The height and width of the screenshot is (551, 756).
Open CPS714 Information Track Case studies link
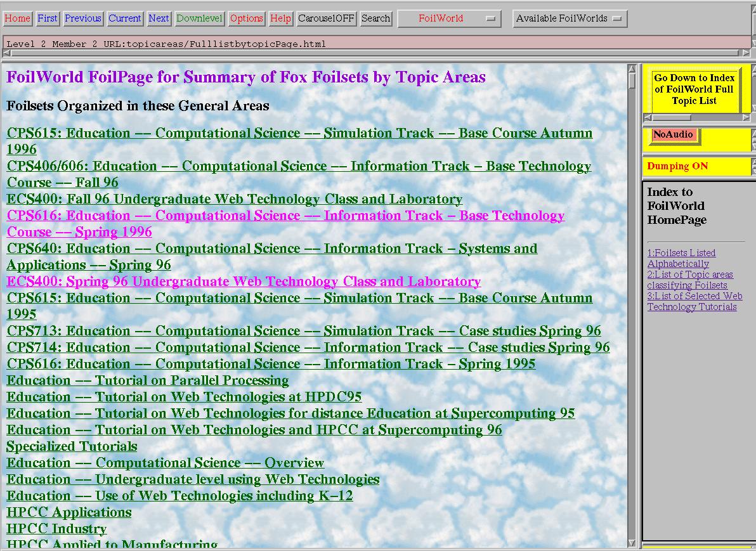click(x=308, y=347)
